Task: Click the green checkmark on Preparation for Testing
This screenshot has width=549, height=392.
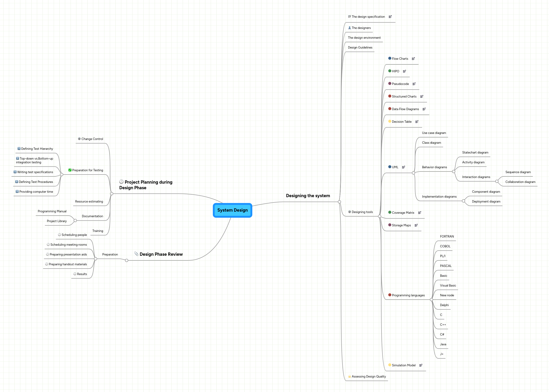Action: [70, 170]
